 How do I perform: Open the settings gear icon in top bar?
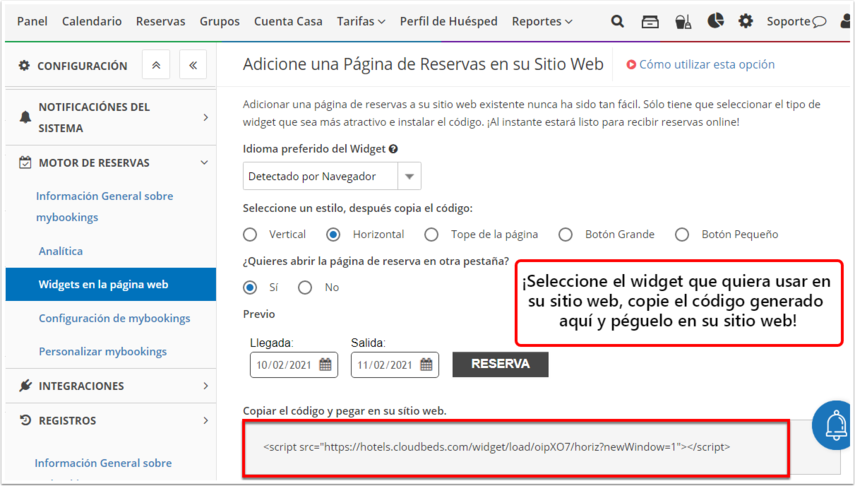[x=745, y=21]
